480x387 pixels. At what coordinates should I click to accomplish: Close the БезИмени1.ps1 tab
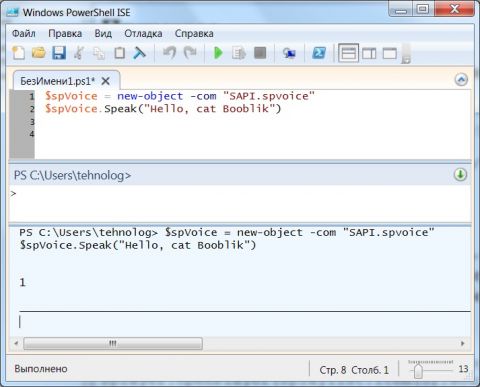point(106,81)
